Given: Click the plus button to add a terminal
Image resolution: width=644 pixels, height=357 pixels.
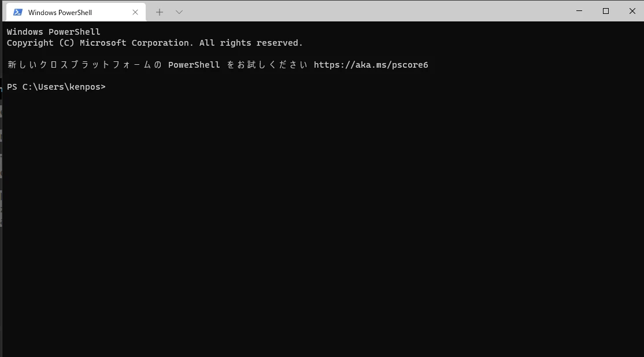Looking at the screenshot, I should (x=160, y=12).
